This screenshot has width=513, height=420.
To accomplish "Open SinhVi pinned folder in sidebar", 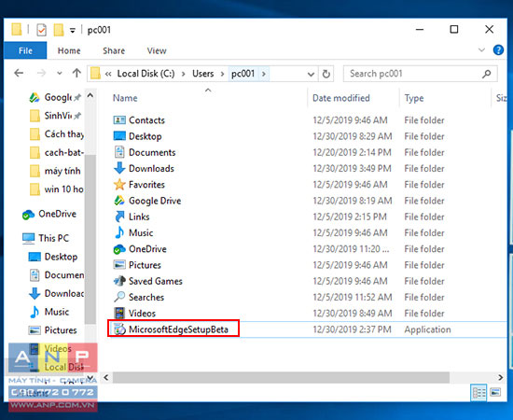I will tap(54, 116).
